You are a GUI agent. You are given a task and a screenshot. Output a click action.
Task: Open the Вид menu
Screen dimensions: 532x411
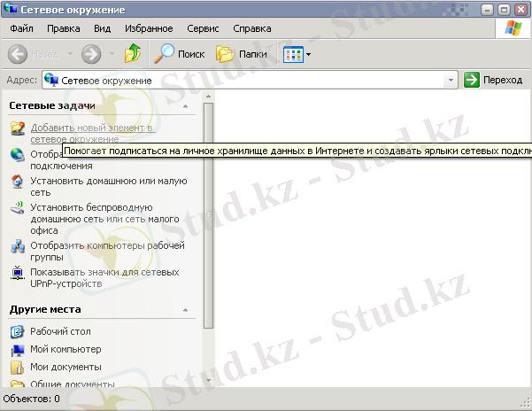[103, 28]
